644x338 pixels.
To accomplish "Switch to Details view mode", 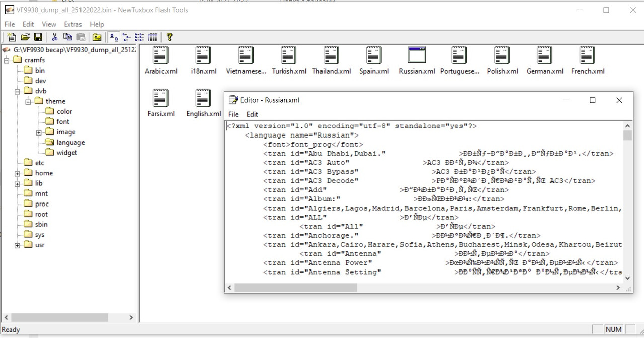I will click(x=153, y=37).
